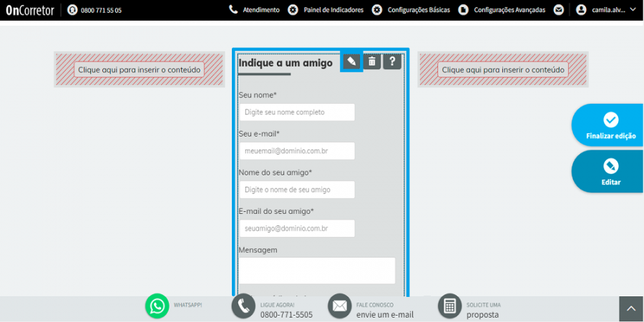Image resolution: width=644 pixels, height=322 pixels.
Task: Click the back-to-top arrow button
Action: (631, 309)
